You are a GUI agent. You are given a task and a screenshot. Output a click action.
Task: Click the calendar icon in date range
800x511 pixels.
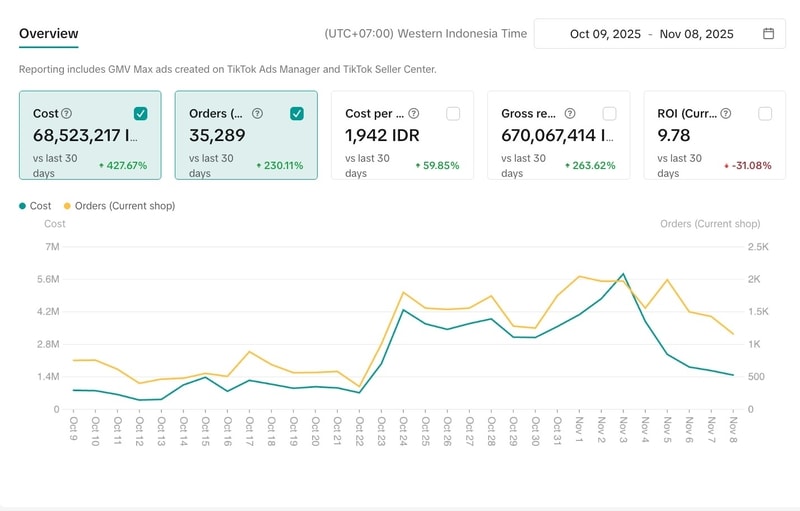[768, 34]
